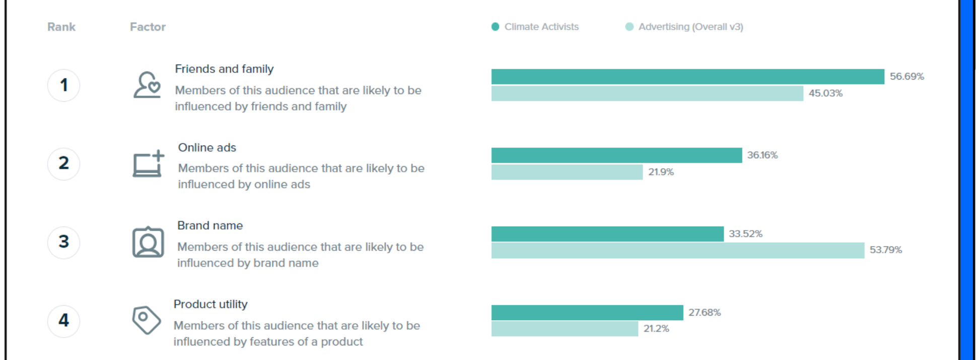Click the Product utility tag icon

click(x=146, y=320)
